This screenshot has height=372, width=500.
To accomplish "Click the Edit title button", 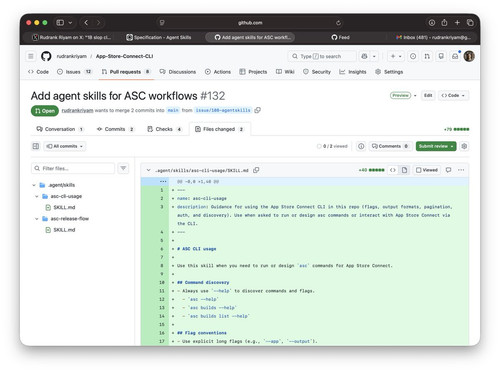I will (x=428, y=95).
